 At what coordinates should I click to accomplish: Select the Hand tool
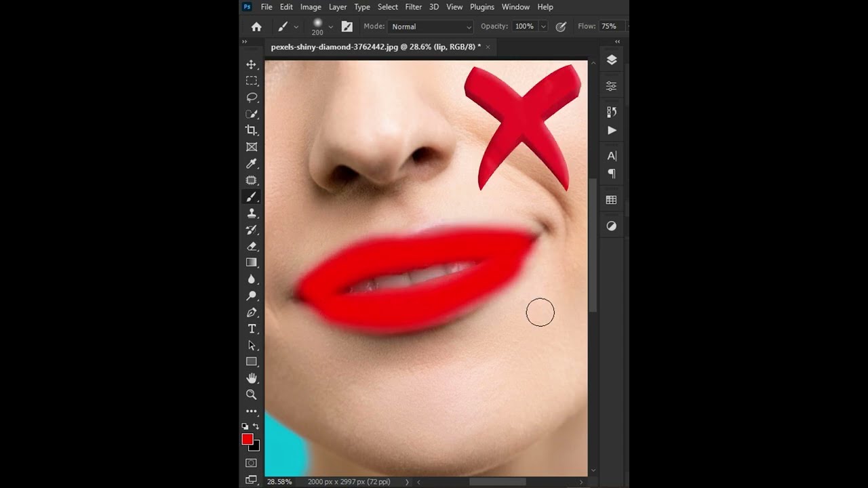point(252,378)
